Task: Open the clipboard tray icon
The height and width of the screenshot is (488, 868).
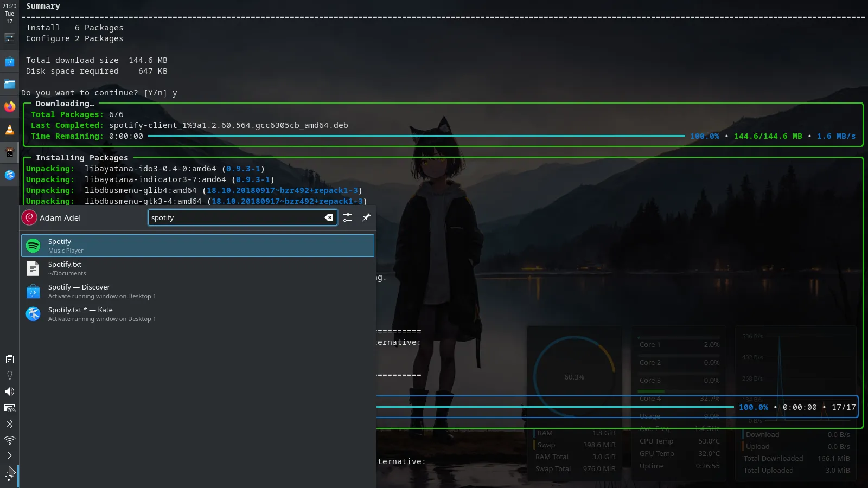Action: (9, 359)
